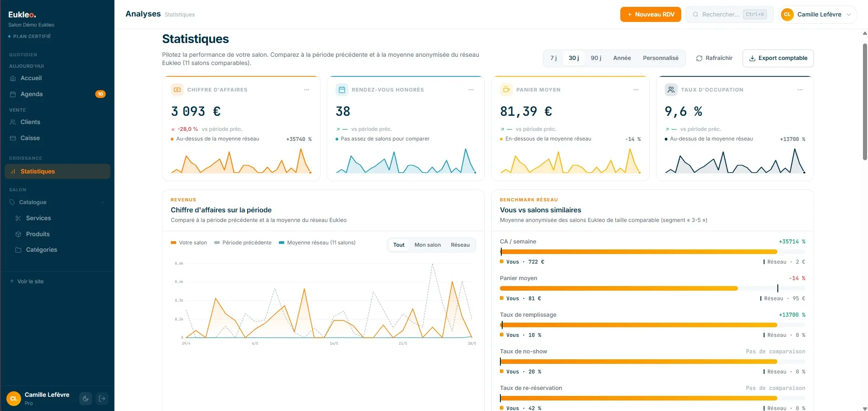Open the Chiffre d'affaires card options menu
Screen dimensions: 868x411
pyautogui.click(x=307, y=90)
